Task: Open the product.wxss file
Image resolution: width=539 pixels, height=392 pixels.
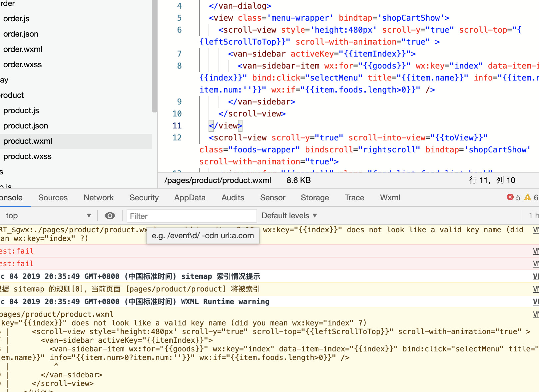Action: (27, 156)
